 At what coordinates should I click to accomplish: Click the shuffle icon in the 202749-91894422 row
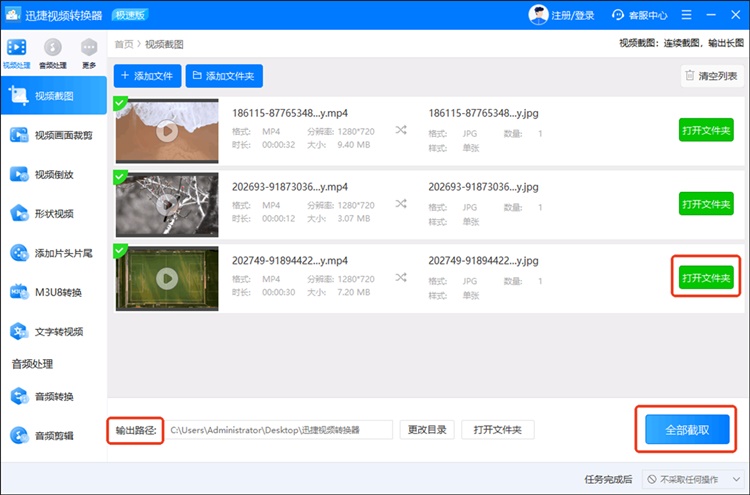pos(401,277)
